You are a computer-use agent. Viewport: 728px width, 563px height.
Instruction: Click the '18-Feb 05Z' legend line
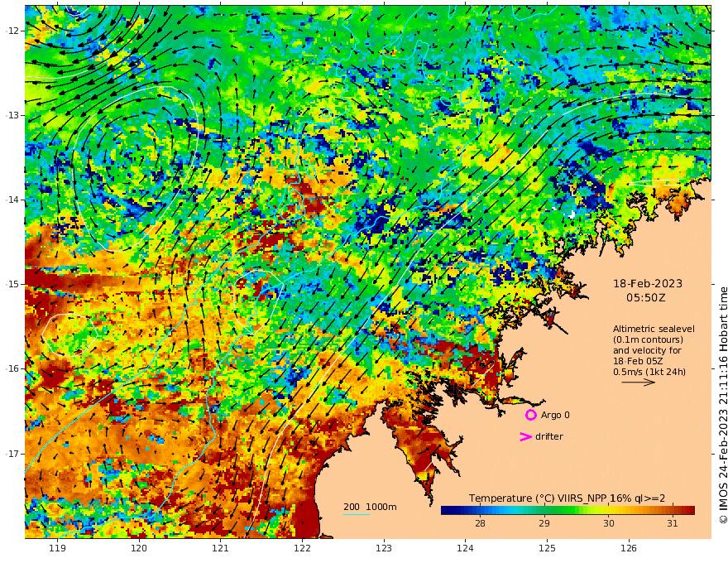click(638, 361)
